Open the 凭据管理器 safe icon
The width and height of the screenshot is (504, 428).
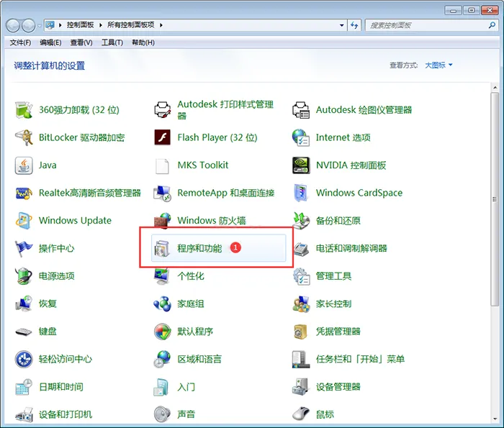(301, 332)
